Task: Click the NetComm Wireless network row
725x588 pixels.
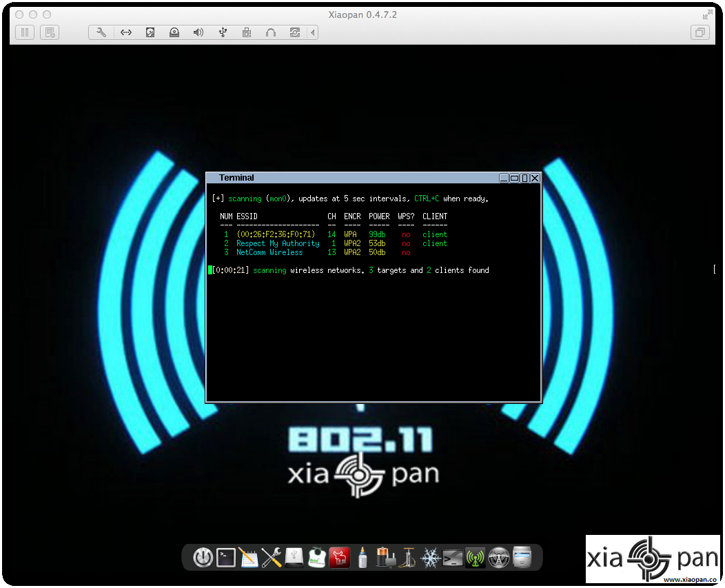Action: pyautogui.click(x=317, y=252)
